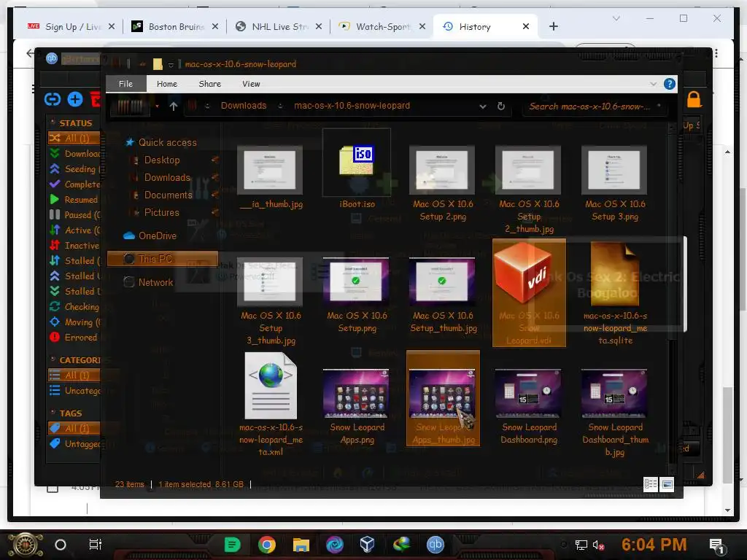Screen dimensions: 747x560
Task: Select OneDrive in navigation pane
Action: point(158,236)
